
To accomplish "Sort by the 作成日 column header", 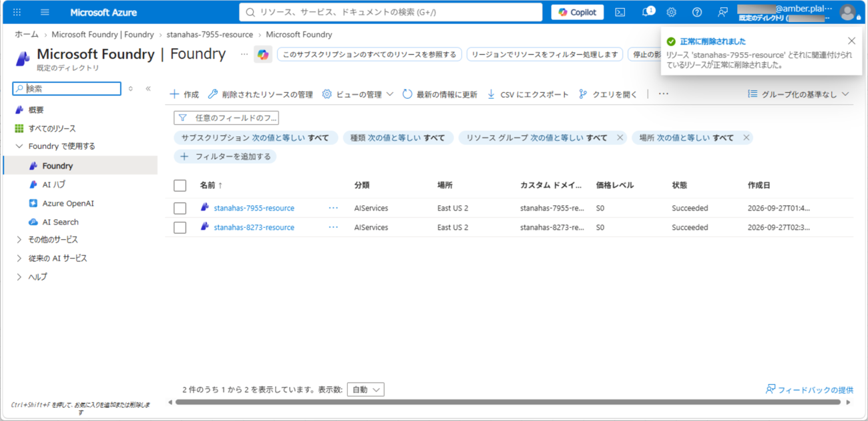I will [759, 185].
